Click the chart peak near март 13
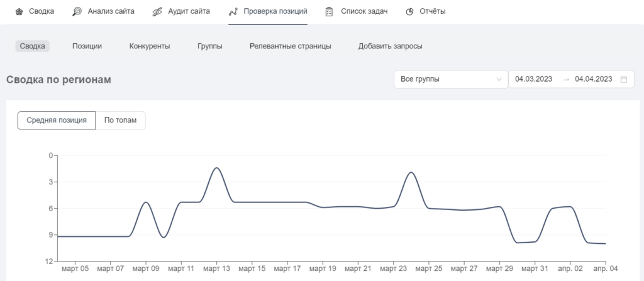This screenshot has width=644, height=281. point(216,168)
